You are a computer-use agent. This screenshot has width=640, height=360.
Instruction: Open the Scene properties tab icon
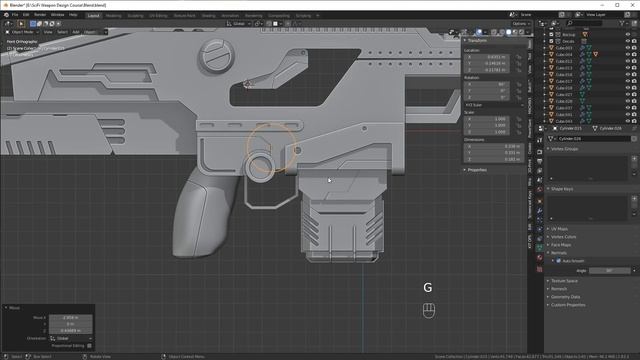(540, 180)
